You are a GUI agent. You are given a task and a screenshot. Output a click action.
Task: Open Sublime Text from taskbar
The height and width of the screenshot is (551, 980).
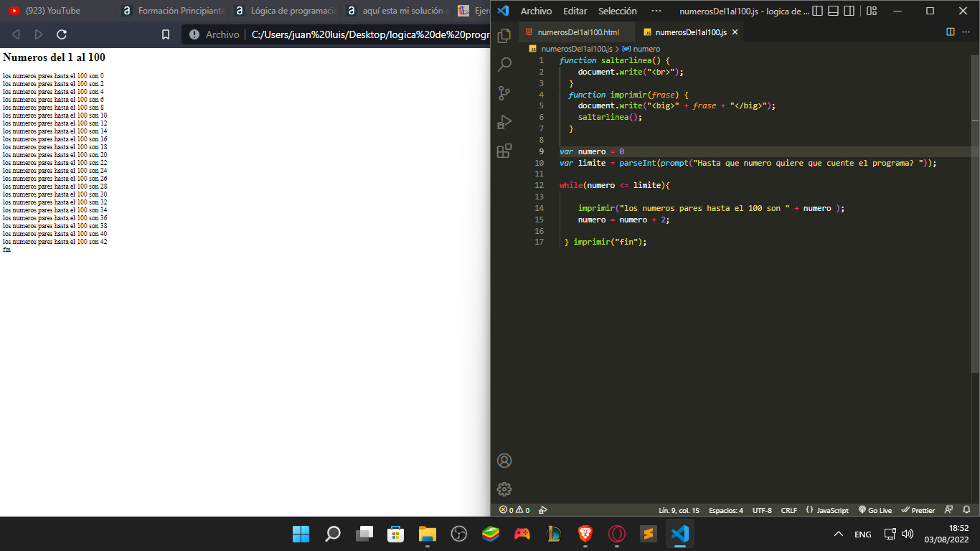pyautogui.click(x=649, y=534)
